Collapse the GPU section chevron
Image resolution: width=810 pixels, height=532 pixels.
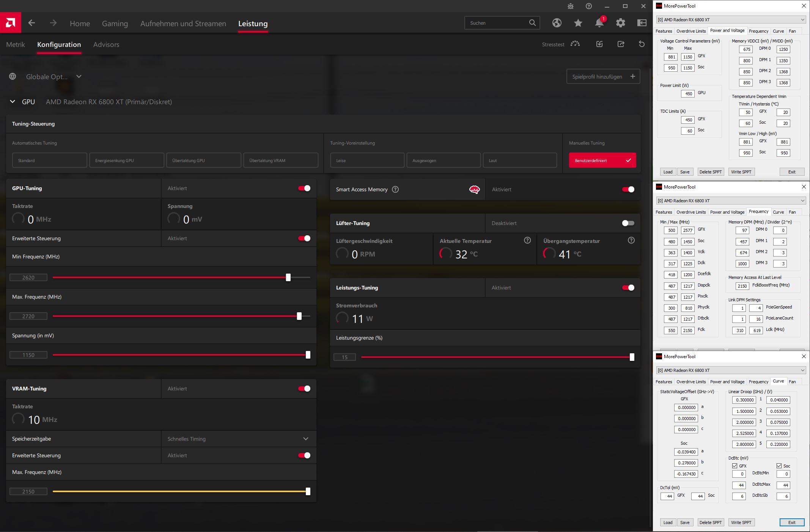[13, 102]
